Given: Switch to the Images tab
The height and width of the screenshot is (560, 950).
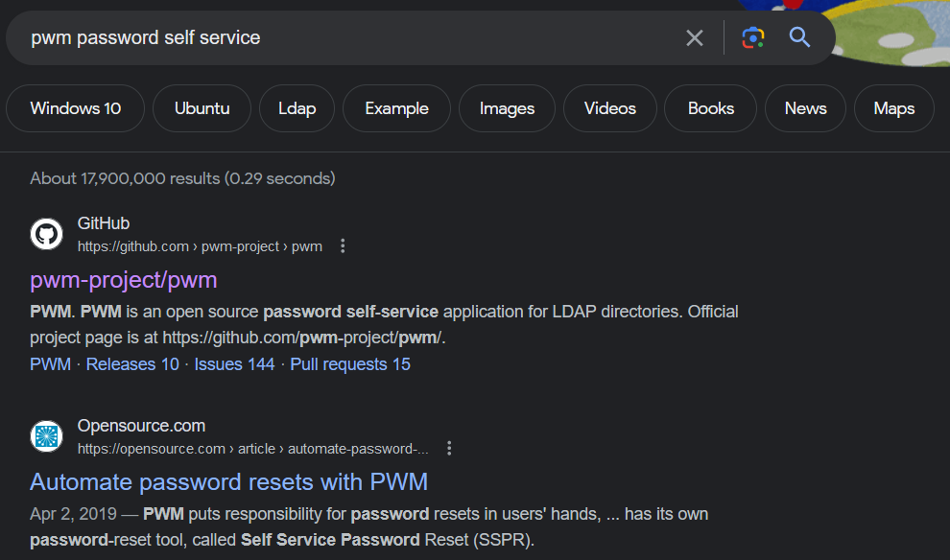Looking at the screenshot, I should click(507, 108).
